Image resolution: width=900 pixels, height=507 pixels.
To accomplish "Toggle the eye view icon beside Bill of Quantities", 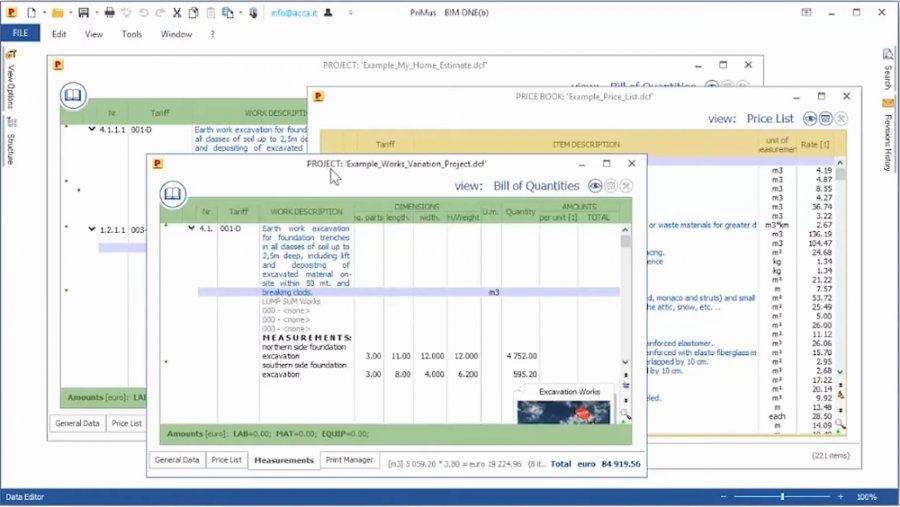I will click(x=595, y=185).
